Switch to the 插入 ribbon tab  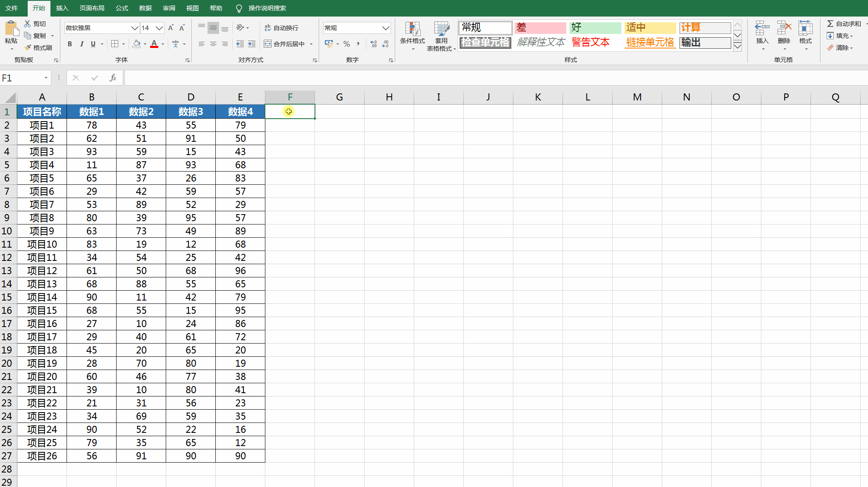(x=62, y=8)
